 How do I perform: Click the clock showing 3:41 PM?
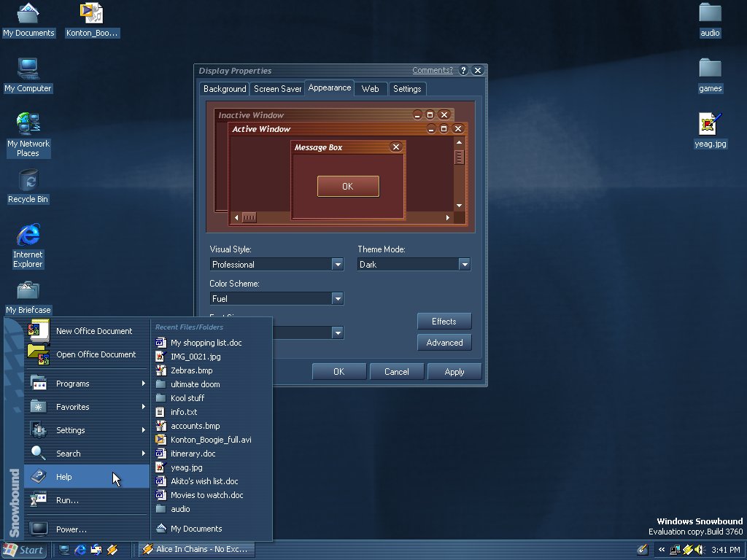[725, 550]
